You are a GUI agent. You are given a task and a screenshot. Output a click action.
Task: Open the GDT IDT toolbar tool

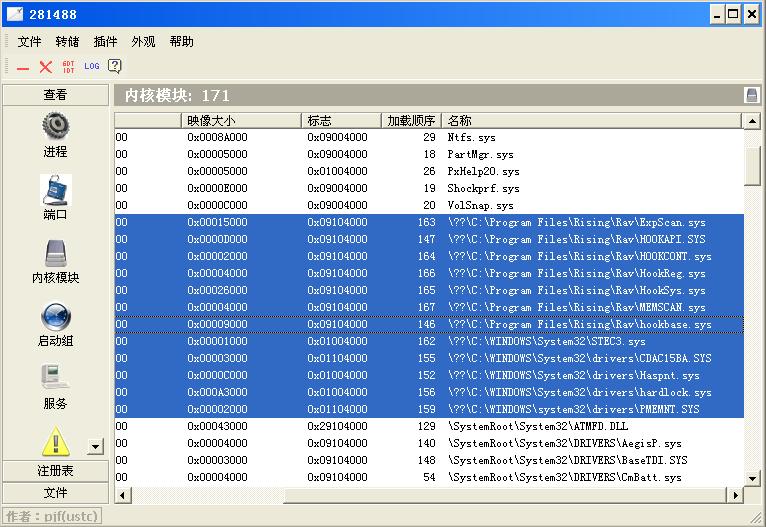pyautogui.click(x=68, y=67)
